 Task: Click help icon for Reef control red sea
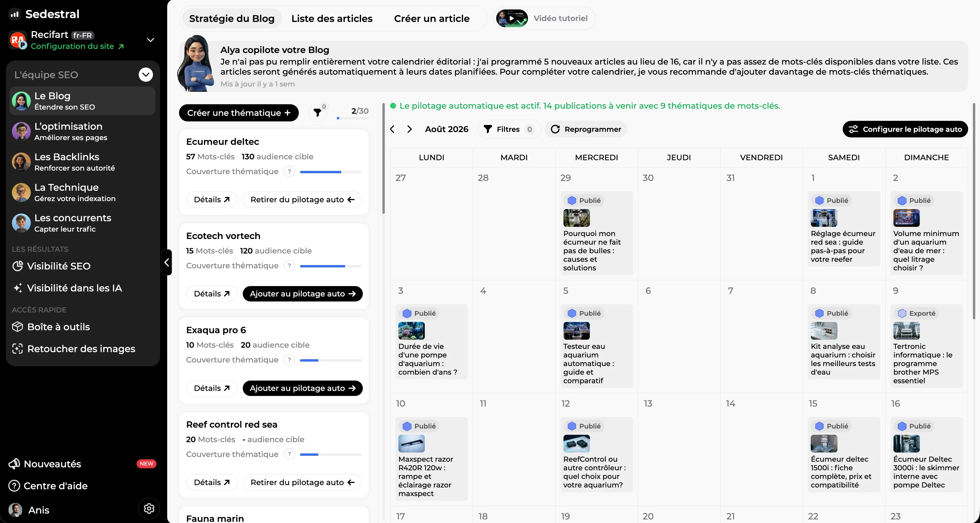pos(289,454)
